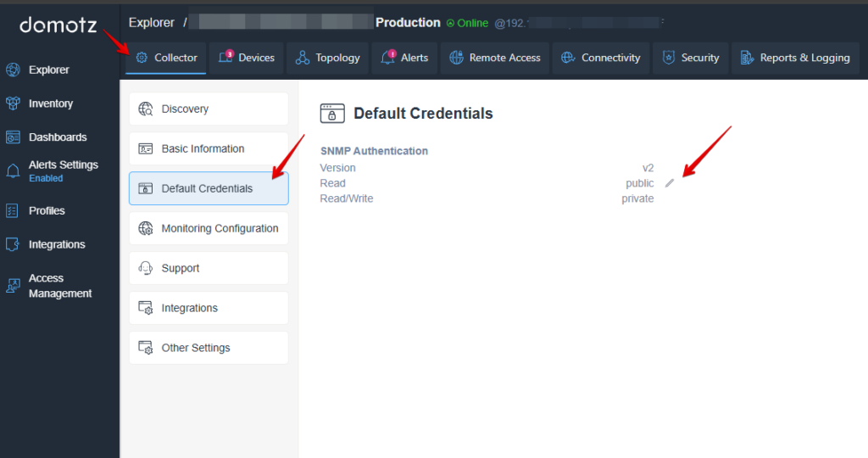
Task: Select the Remote Access tab
Action: (x=494, y=58)
